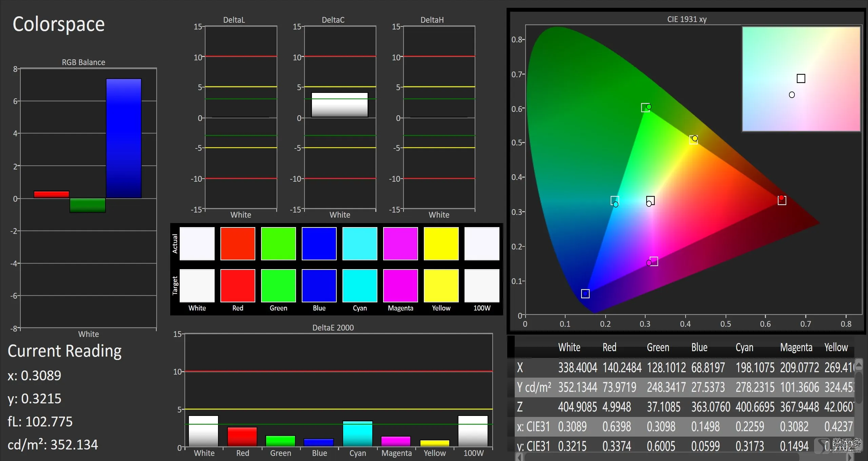Click the Green column header in data table
Screen dimensions: 868x461
click(x=658, y=347)
